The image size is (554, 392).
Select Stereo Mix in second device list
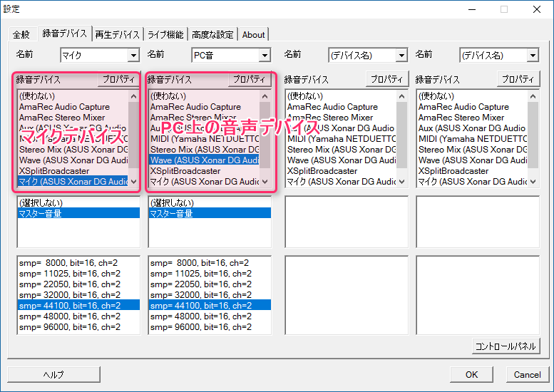(x=204, y=150)
